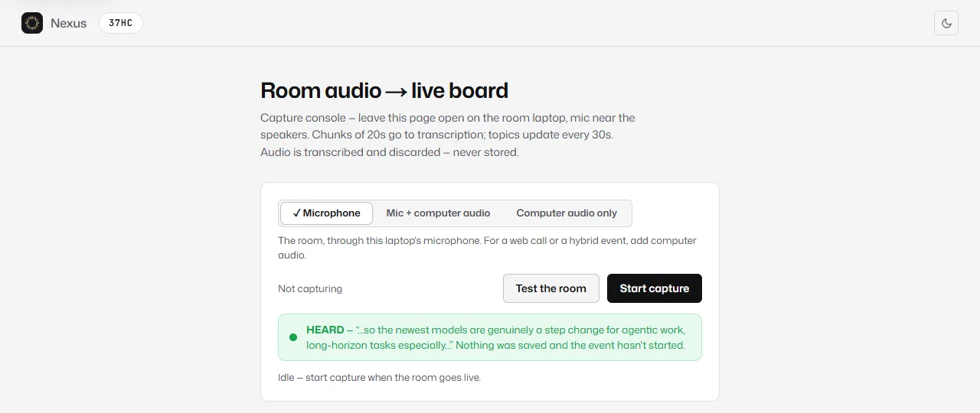Select the Microphone audio source
Image resolution: width=980 pixels, height=413 pixels.
point(326,213)
